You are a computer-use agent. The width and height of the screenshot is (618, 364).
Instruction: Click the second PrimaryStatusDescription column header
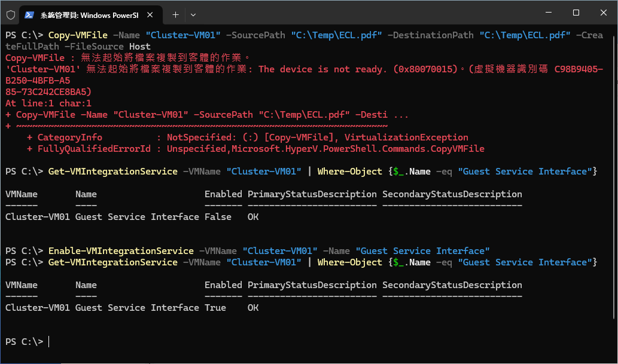312,285
